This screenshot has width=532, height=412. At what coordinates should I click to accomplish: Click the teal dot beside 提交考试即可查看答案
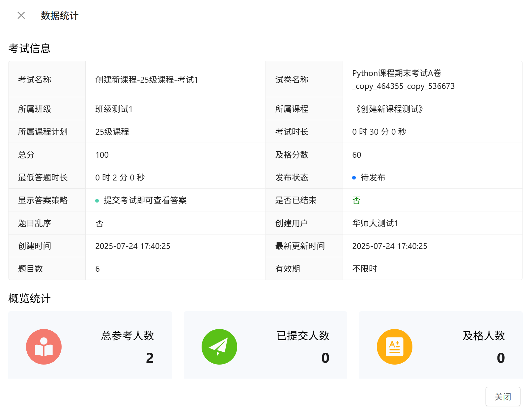point(97,201)
